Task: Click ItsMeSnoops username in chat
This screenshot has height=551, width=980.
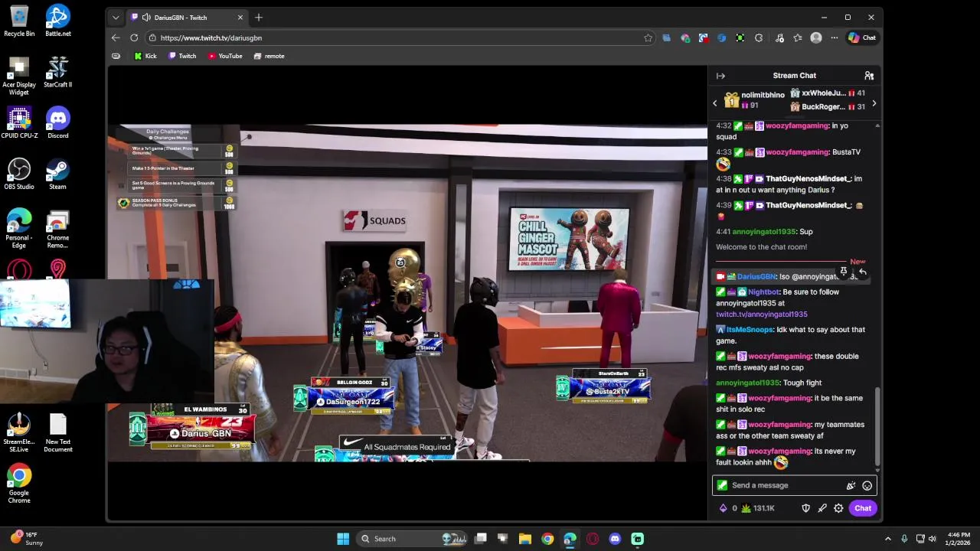Action: pos(750,330)
